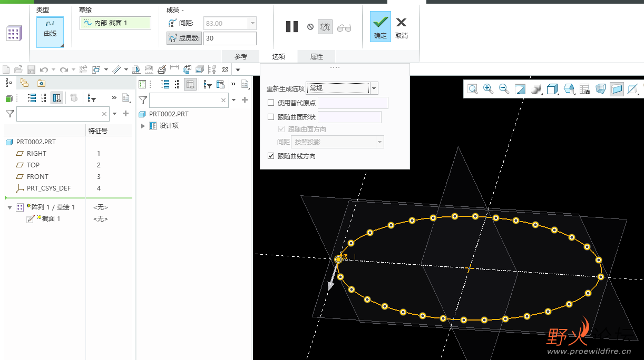The width and height of the screenshot is (644, 360).
Task: Open the 属性 tab
Action: pos(317,56)
